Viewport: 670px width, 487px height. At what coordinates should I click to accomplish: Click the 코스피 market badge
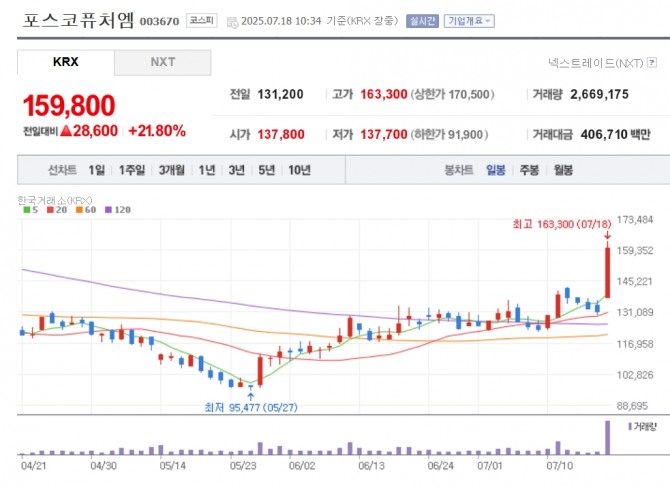click(x=201, y=21)
